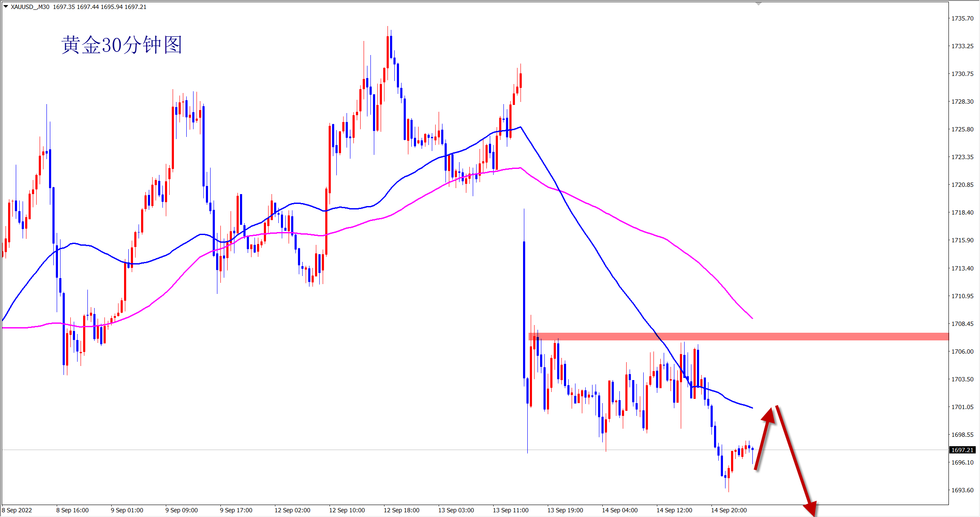Viewport: 980px width, 517px height.
Task: Click the 8 Sep 2022 date label
Action: click(x=17, y=510)
